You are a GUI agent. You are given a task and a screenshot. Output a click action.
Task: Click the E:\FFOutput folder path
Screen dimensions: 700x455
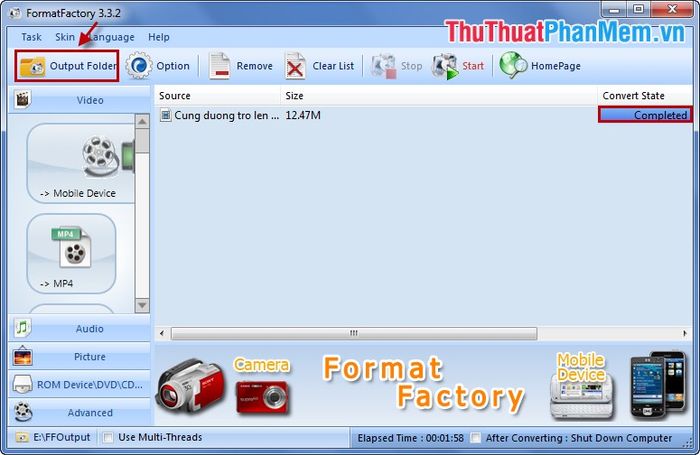(62, 438)
